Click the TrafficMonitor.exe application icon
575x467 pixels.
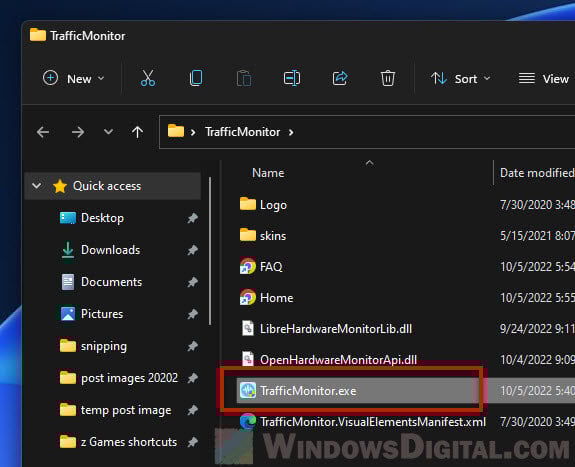coord(248,391)
